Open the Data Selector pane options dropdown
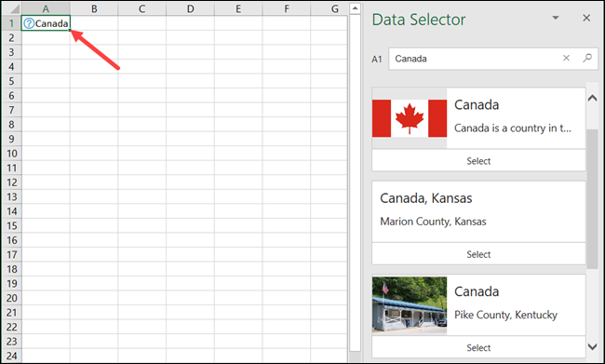605x364 pixels. 556,18
